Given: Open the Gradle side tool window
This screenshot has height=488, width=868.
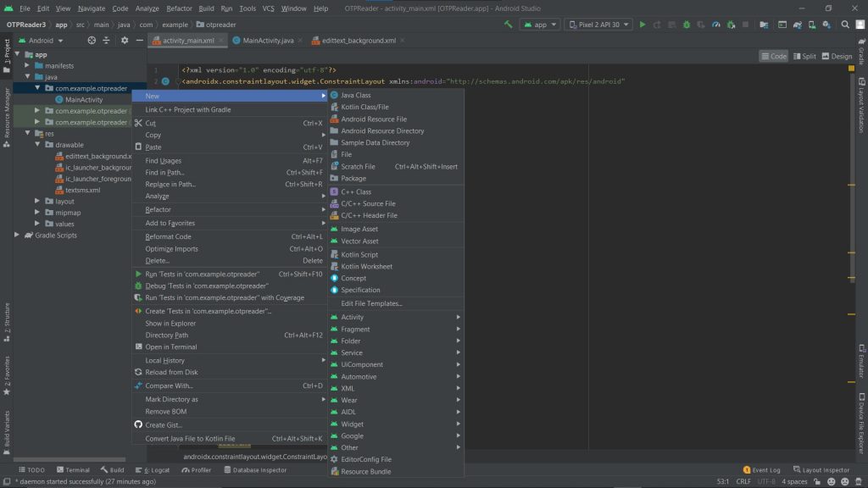Looking at the screenshot, I should (x=862, y=52).
